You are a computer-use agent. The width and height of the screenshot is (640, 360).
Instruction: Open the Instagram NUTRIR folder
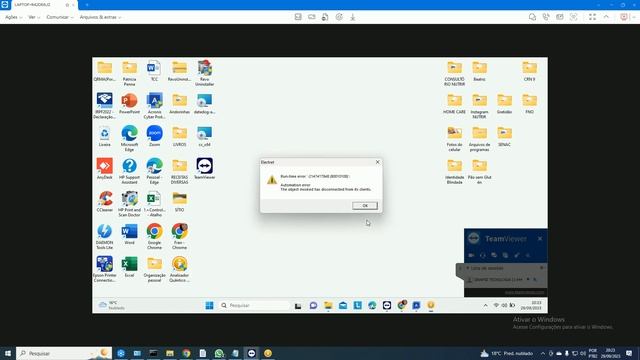tap(479, 106)
